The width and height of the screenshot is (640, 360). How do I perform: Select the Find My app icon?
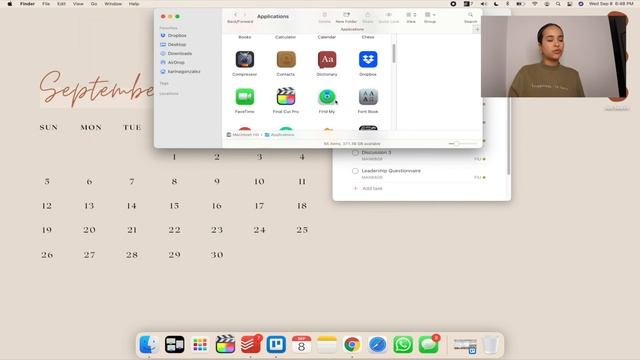pos(327,97)
